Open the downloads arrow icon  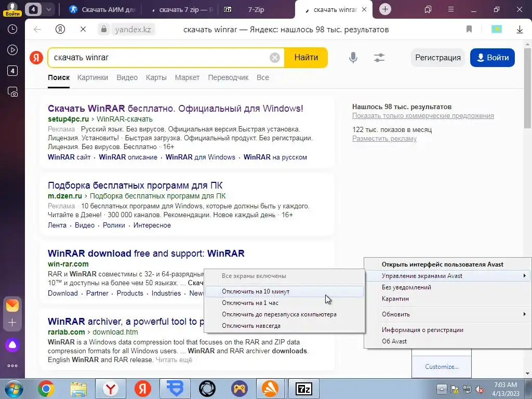coord(520,30)
